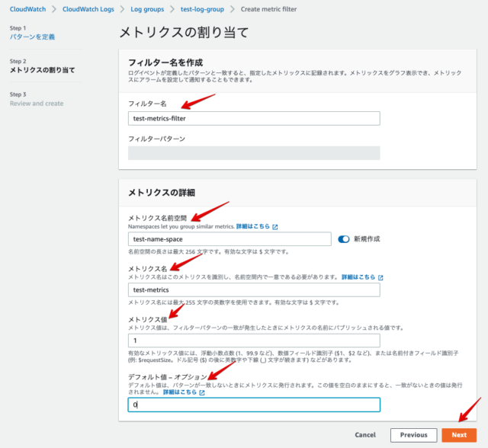Select Step 1 パターンを定義 in sidebar
488x448 pixels.
point(33,37)
